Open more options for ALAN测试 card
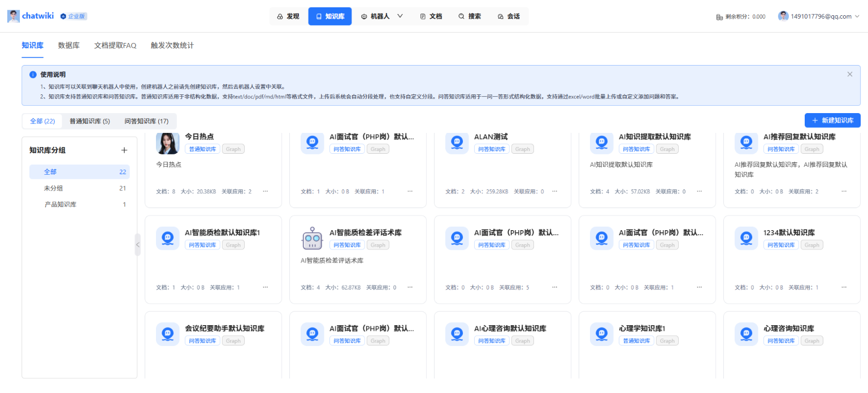The height and width of the screenshot is (393, 868). tap(555, 192)
